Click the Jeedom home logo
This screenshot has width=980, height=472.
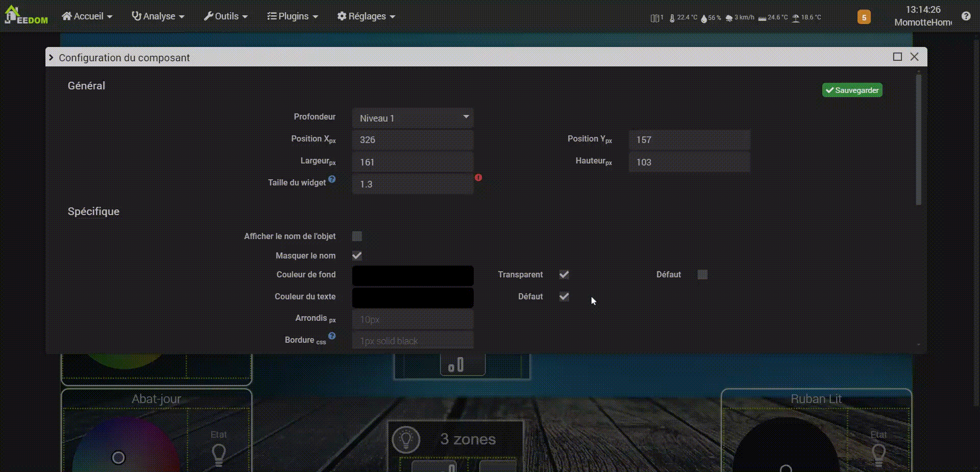pos(26,15)
